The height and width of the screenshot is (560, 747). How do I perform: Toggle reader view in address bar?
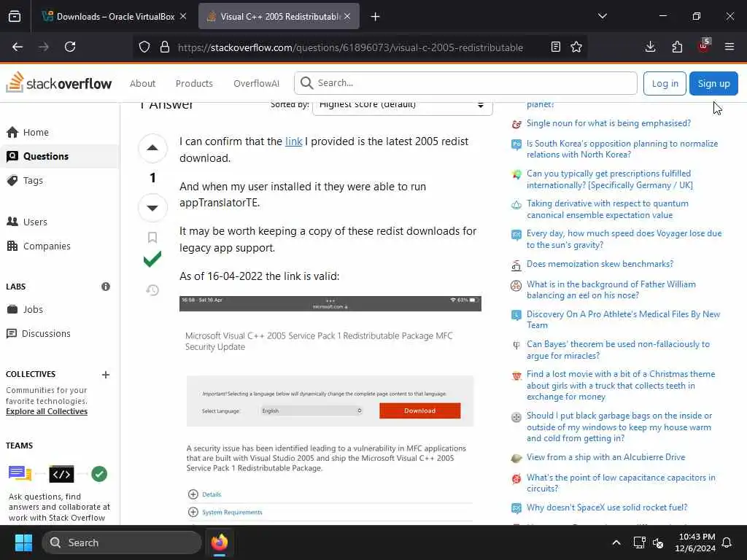pyautogui.click(x=555, y=47)
